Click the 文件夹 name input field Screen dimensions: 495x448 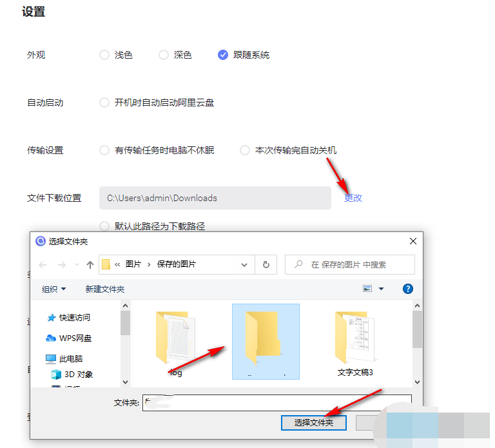tap(277, 402)
